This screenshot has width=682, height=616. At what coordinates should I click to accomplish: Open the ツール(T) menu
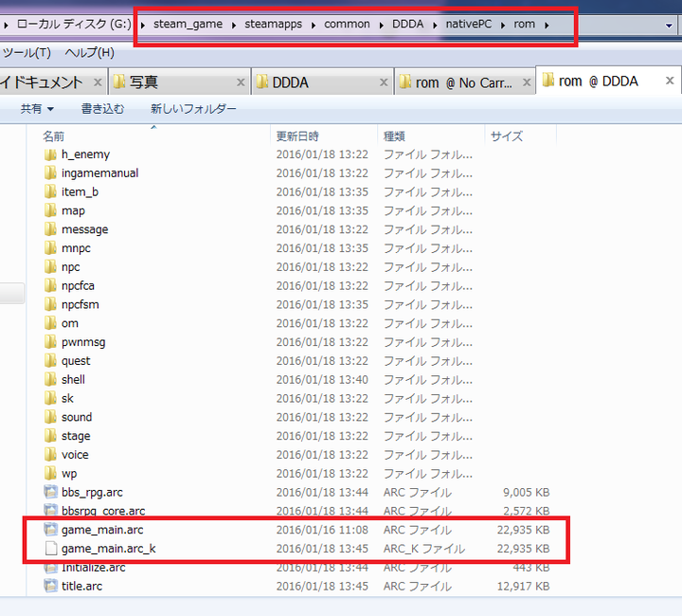pyautogui.click(x=27, y=53)
